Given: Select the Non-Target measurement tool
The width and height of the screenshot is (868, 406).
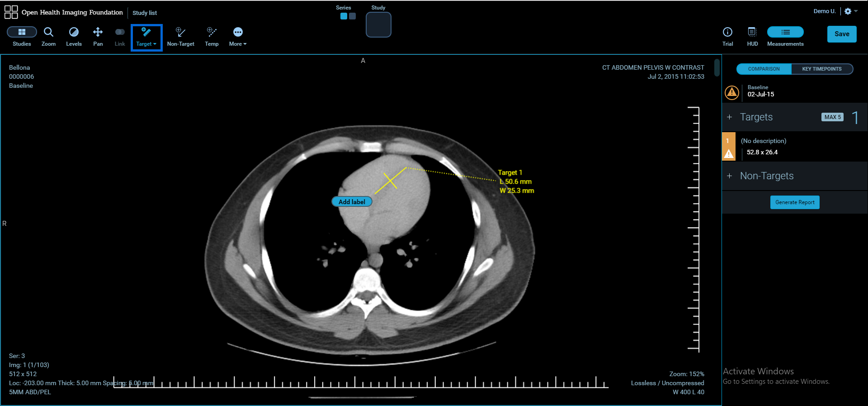Looking at the screenshot, I should pyautogui.click(x=180, y=33).
